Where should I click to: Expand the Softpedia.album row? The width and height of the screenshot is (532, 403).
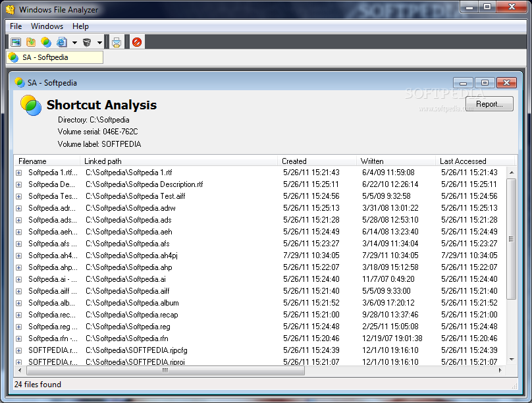(19, 304)
